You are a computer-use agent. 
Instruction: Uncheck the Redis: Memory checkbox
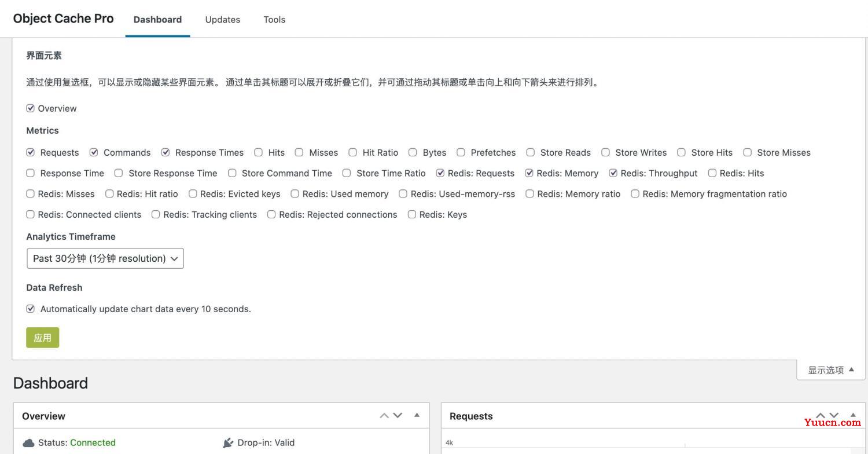point(529,173)
